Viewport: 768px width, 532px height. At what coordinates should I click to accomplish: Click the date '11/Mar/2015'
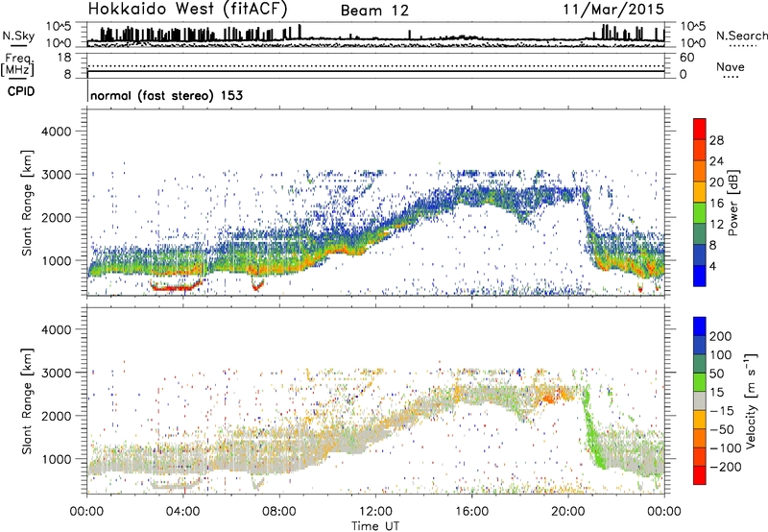(x=613, y=10)
